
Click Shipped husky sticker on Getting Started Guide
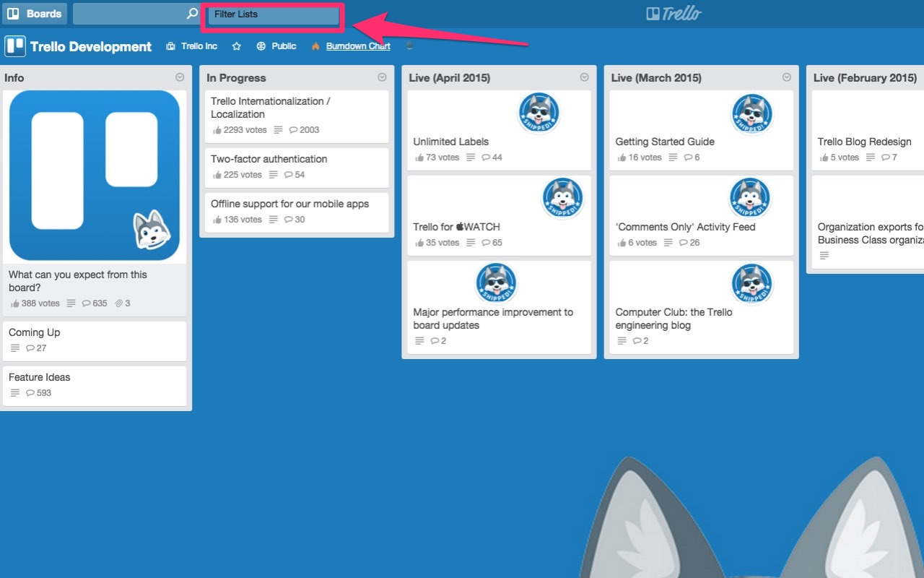(752, 114)
